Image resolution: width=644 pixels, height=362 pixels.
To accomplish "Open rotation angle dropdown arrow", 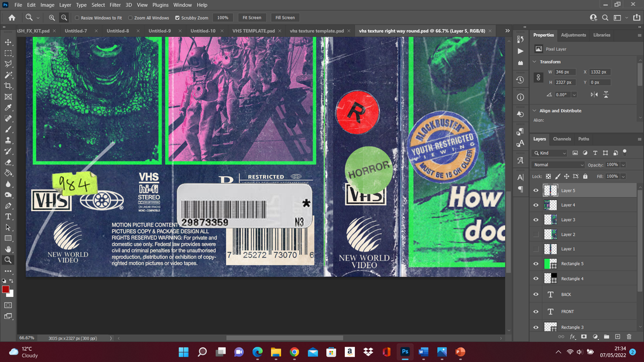I will [x=574, y=95].
